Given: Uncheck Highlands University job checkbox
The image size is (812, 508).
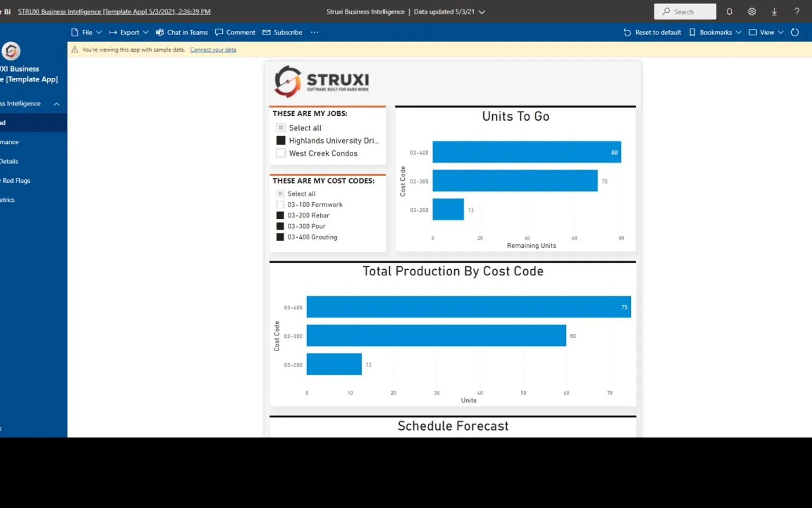Looking at the screenshot, I should tap(281, 140).
